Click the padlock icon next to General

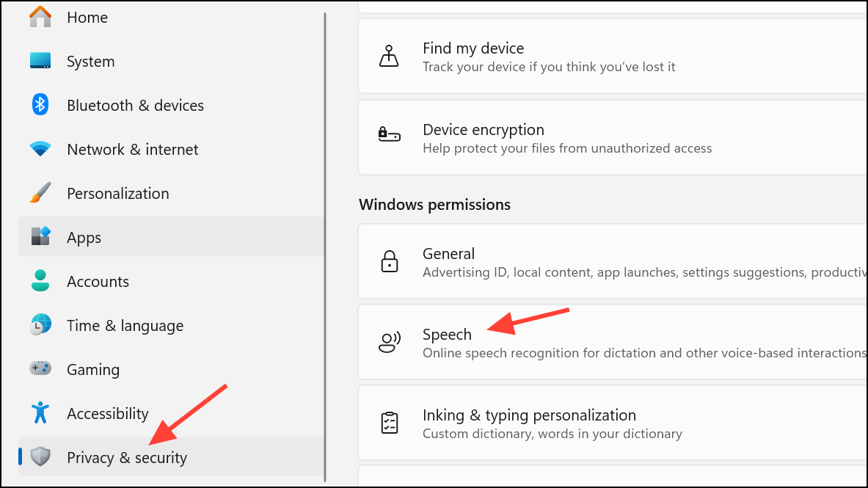click(x=389, y=261)
